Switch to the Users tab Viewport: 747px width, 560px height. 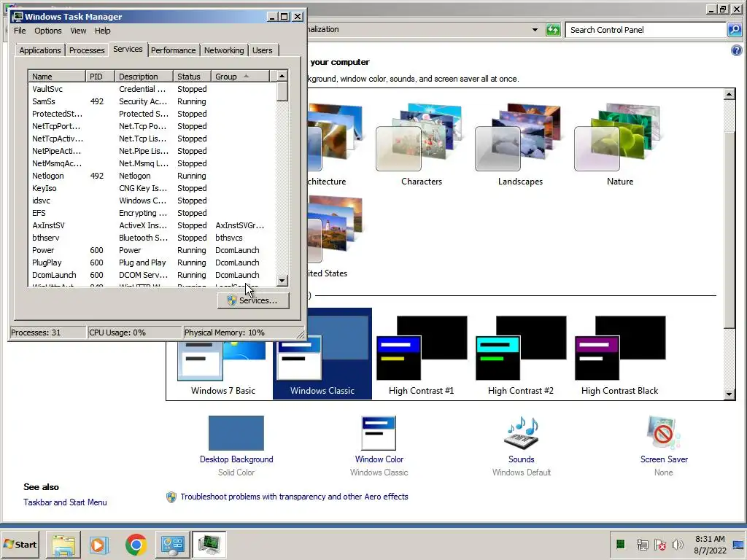tap(263, 50)
